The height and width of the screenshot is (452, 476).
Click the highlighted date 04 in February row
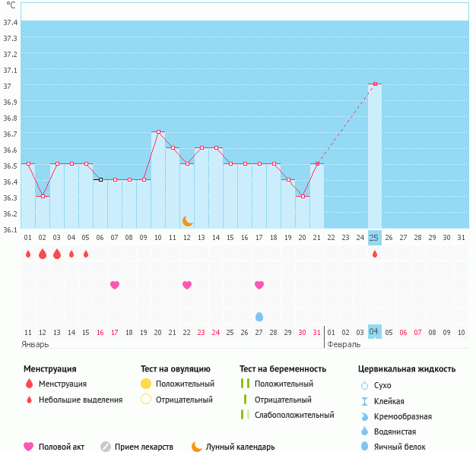(374, 332)
